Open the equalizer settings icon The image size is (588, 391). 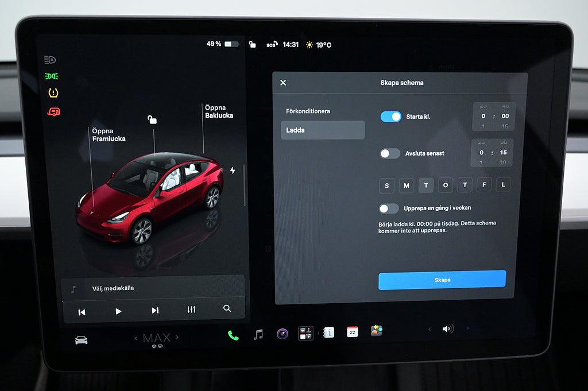(x=191, y=309)
